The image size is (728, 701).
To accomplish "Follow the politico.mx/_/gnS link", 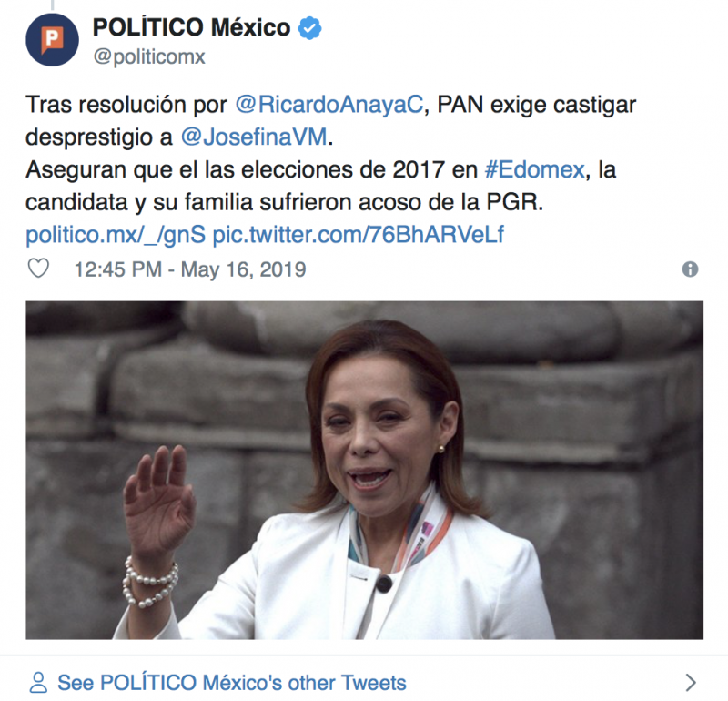I will [x=116, y=235].
